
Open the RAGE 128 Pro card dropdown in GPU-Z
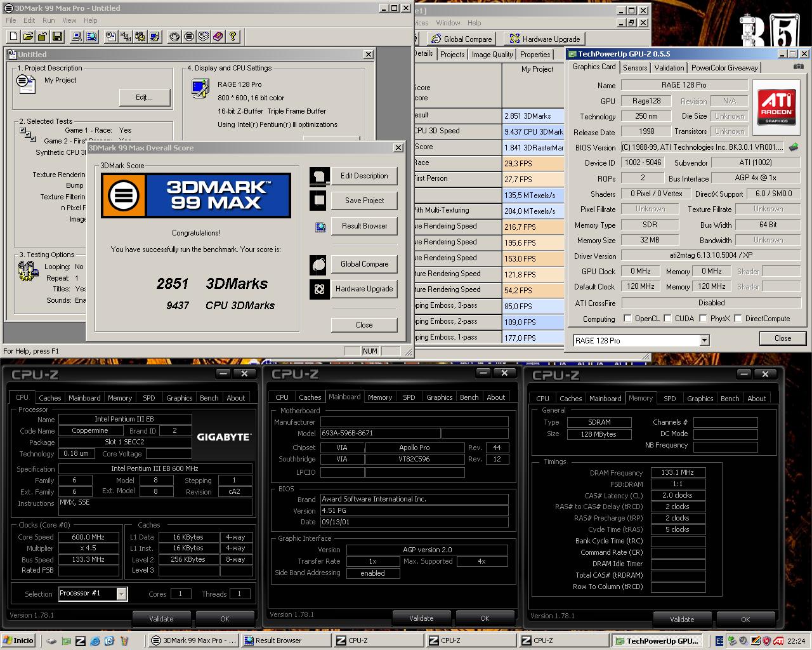[704, 341]
